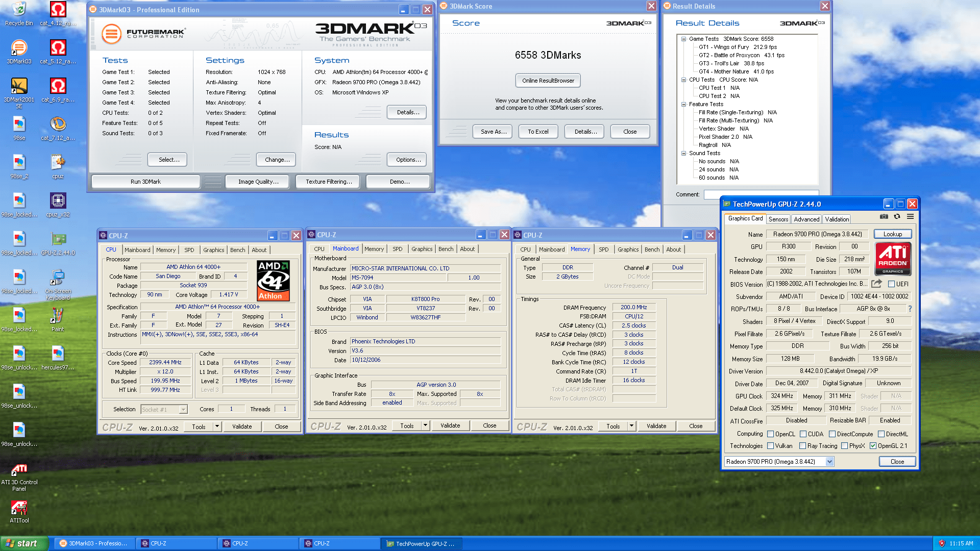
Task: Click the taskbar clock showing 11:15 AM
Action: 961,544
